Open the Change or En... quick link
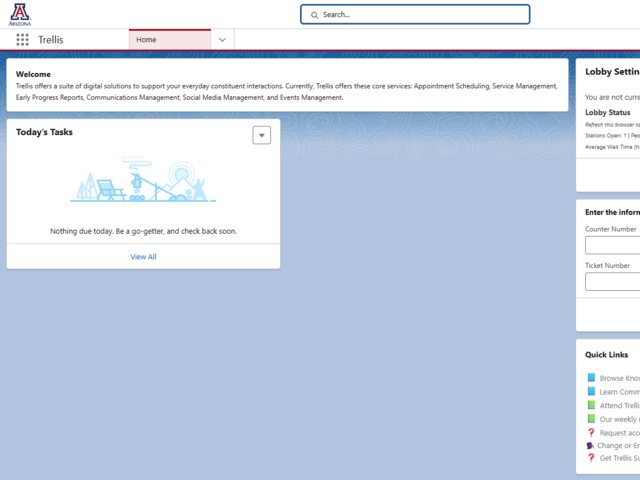The height and width of the screenshot is (480, 640). 618,445
